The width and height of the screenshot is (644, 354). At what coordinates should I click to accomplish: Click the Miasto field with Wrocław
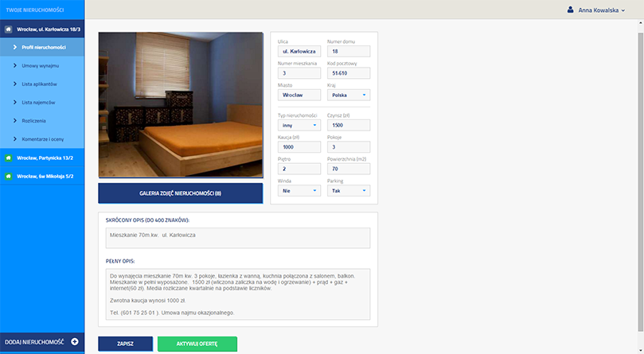pyautogui.click(x=299, y=95)
